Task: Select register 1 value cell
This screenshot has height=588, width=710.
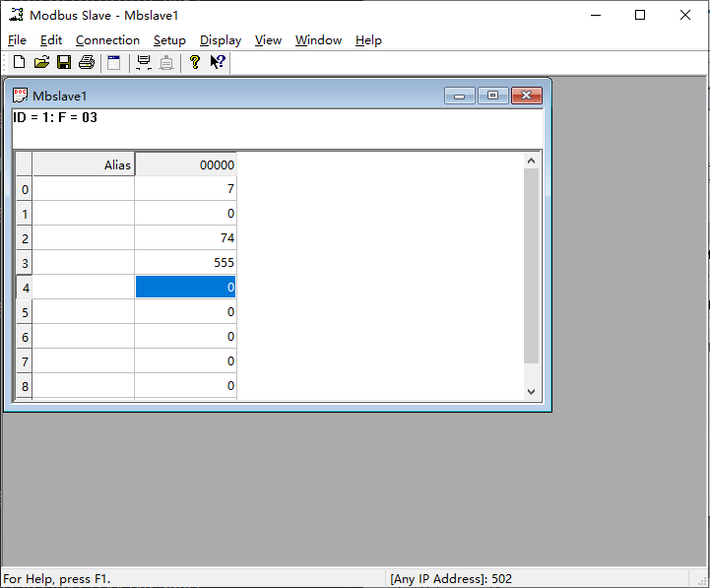Action: click(x=186, y=213)
